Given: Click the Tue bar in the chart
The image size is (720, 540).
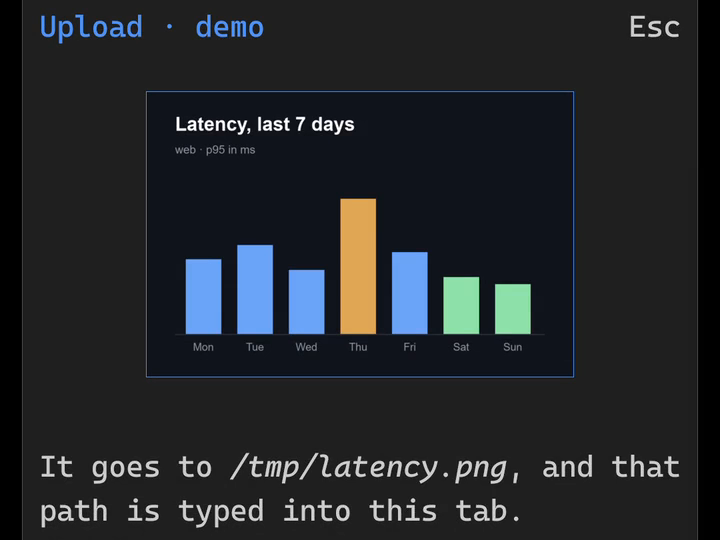Looking at the screenshot, I should pyautogui.click(x=255, y=289).
